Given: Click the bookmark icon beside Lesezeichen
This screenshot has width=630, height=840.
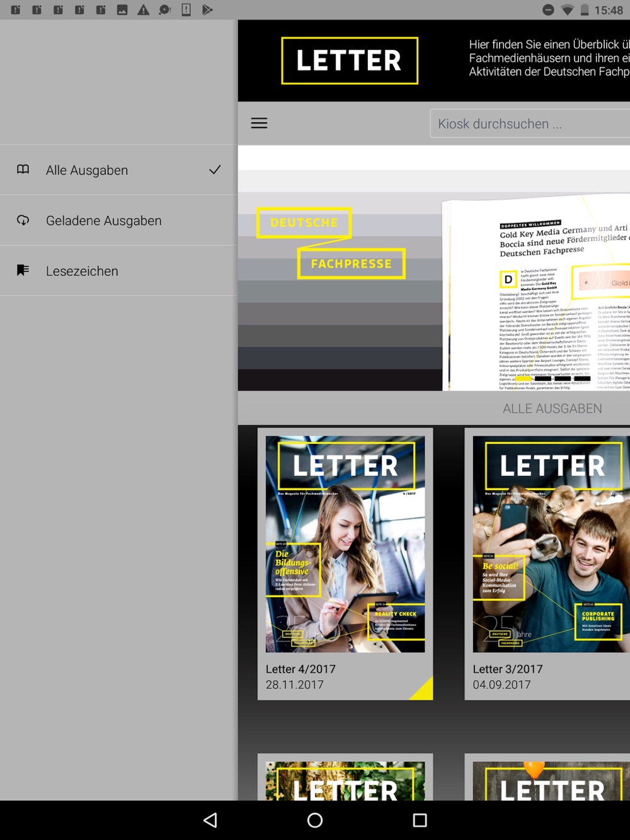Looking at the screenshot, I should point(23,270).
